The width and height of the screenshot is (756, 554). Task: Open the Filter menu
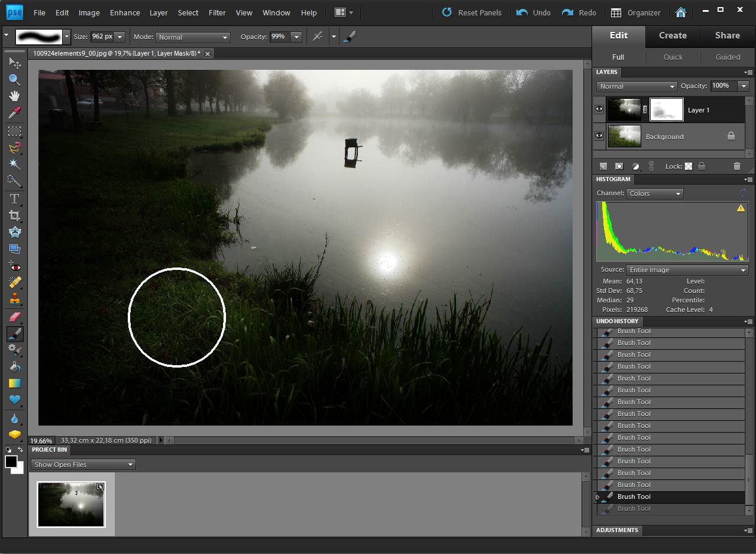[217, 12]
